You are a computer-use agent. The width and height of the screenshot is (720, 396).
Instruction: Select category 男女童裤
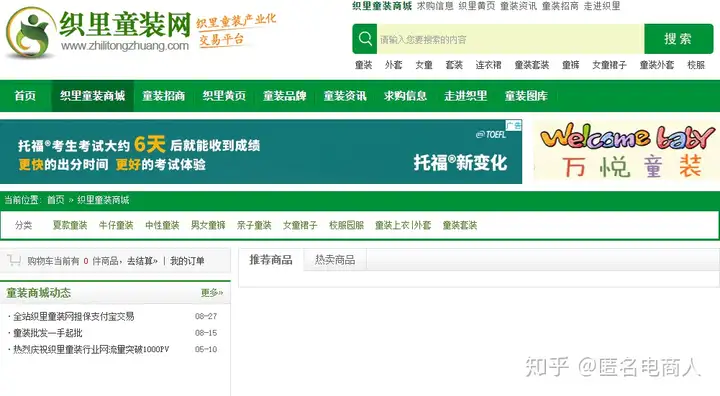pyautogui.click(x=208, y=225)
